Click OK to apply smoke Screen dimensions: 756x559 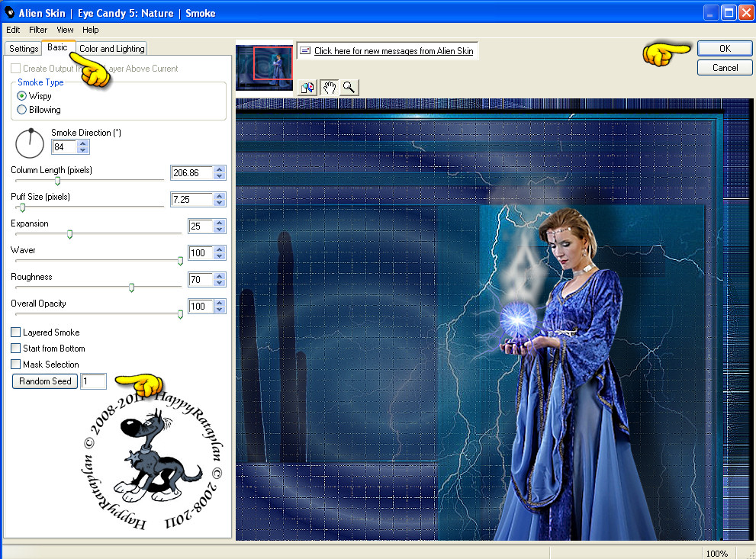pos(725,48)
